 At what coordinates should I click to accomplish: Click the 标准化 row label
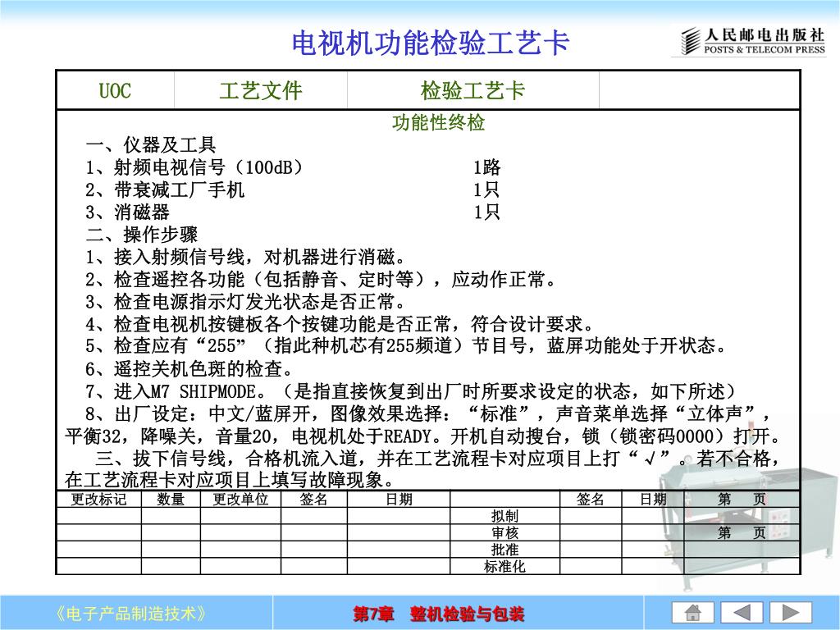504,566
